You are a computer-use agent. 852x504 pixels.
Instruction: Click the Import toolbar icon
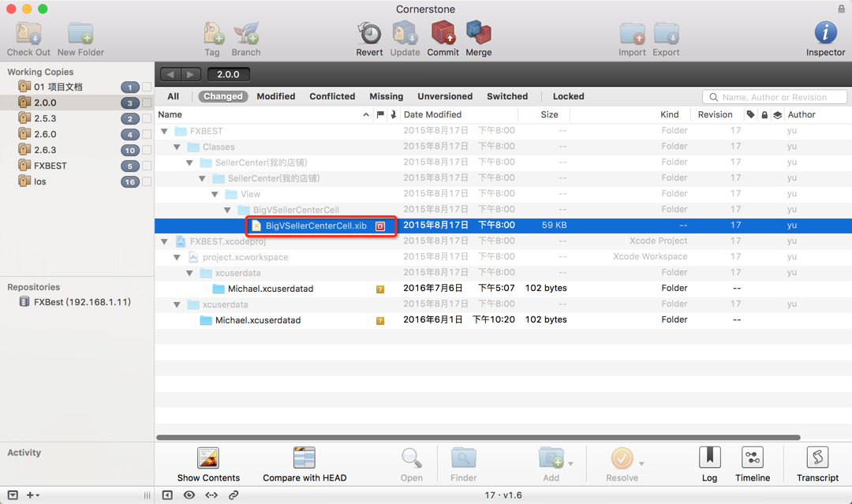tap(633, 34)
